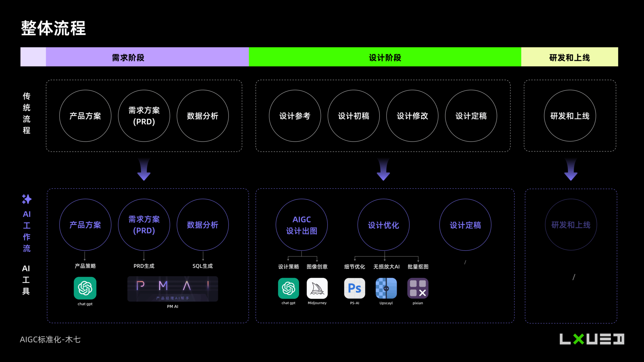Select the 设计阶段 green header bar
The image size is (644, 362).
[x=385, y=57]
